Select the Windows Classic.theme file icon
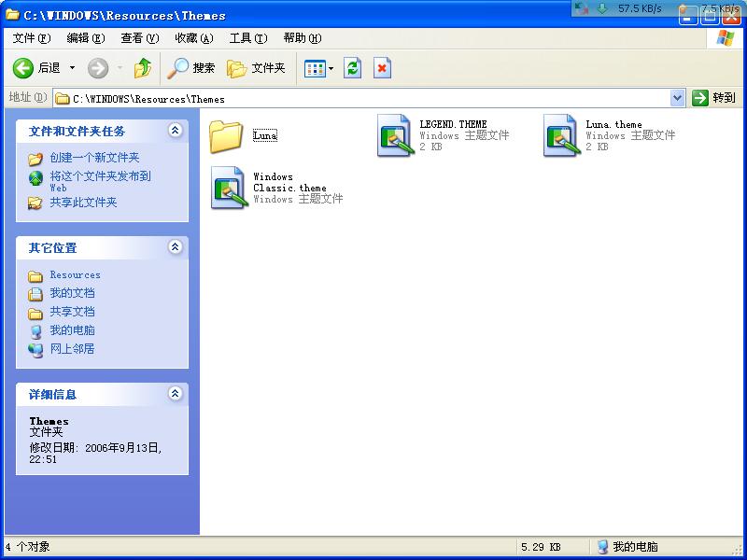Screen dimensions: 747x560 tap(229, 188)
